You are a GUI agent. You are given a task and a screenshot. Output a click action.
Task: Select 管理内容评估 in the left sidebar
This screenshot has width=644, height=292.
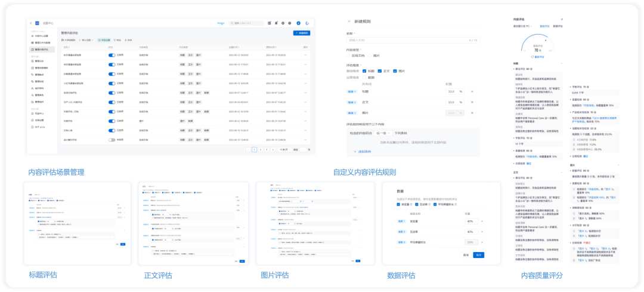click(42, 49)
